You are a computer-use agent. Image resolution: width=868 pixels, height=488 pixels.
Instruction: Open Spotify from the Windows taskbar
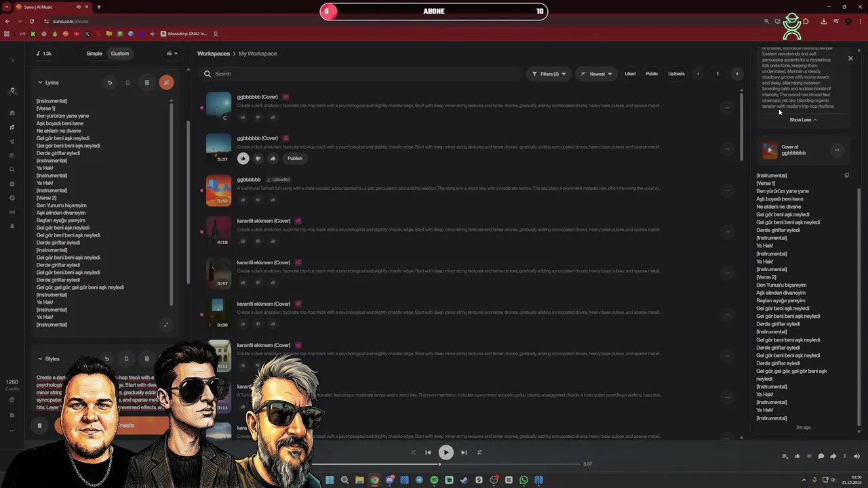434,480
